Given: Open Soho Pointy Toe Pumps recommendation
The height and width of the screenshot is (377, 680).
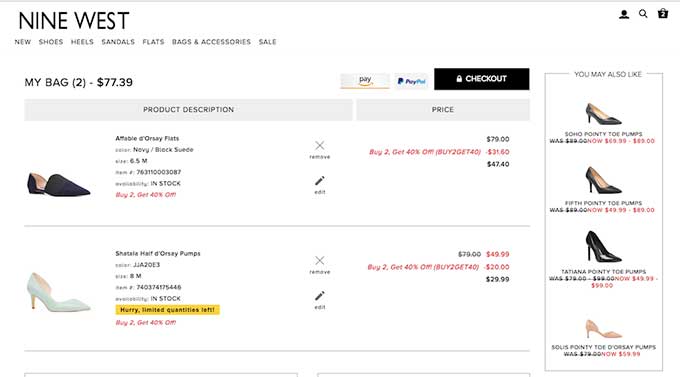Looking at the screenshot, I should 604,134.
